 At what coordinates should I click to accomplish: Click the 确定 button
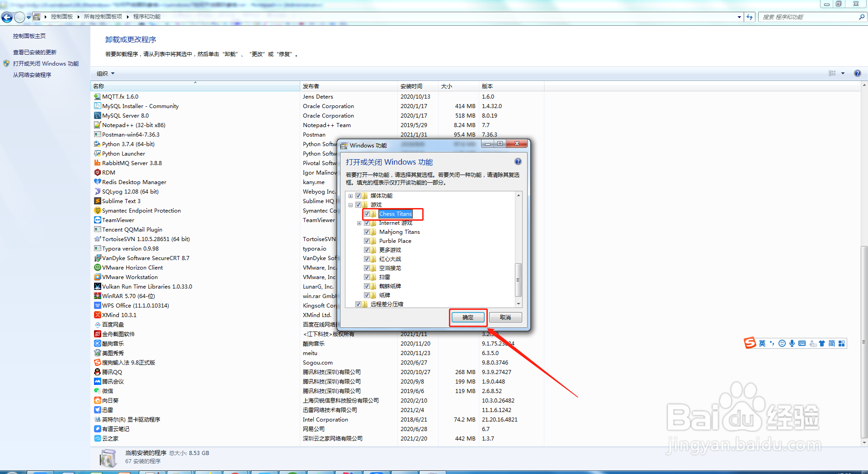[468, 318]
